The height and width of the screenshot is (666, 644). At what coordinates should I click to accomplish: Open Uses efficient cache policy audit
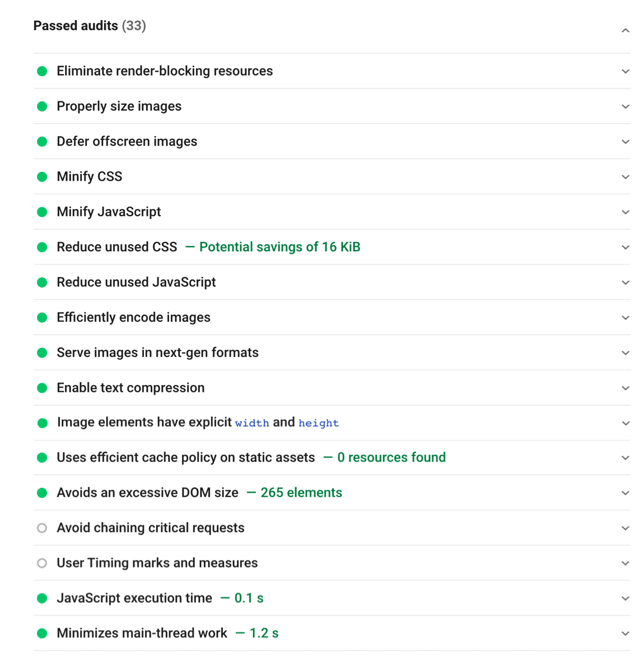pos(185,458)
